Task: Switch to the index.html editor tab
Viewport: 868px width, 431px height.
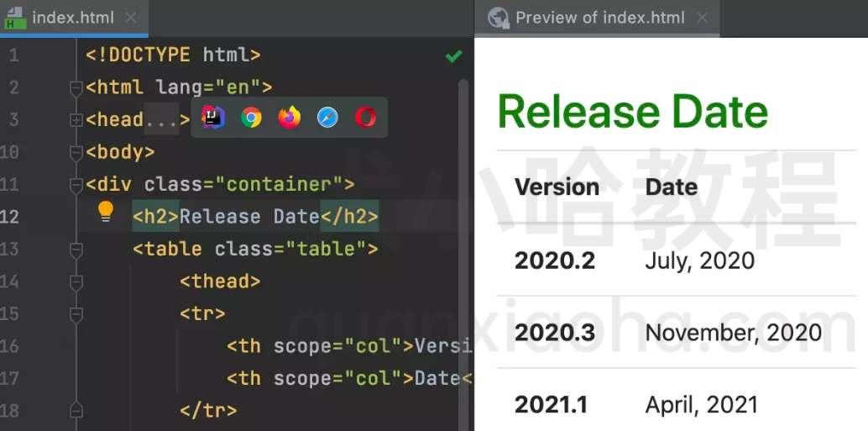Action: [x=73, y=18]
